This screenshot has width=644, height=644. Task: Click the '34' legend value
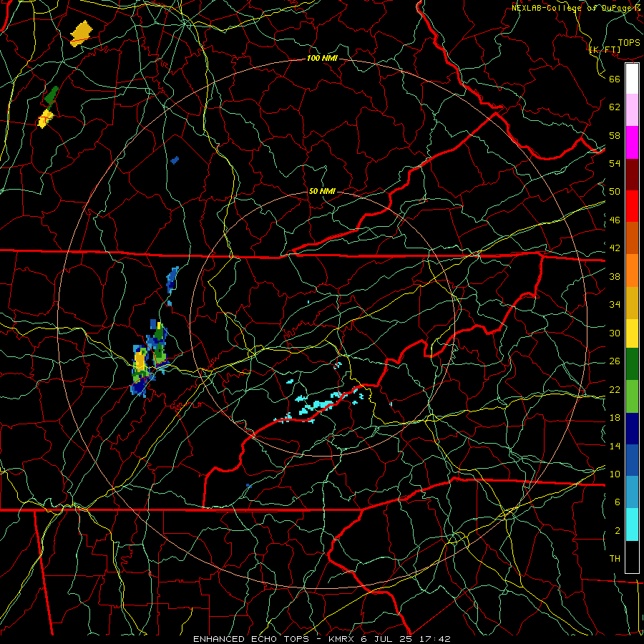pos(615,305)
